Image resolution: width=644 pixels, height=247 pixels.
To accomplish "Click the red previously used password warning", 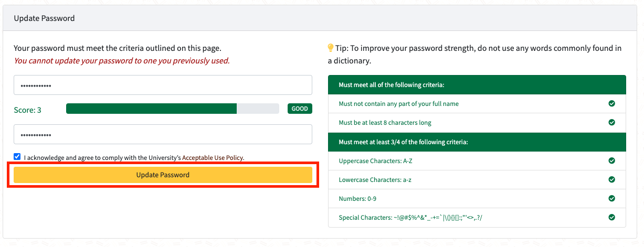I will click(122, 61).
